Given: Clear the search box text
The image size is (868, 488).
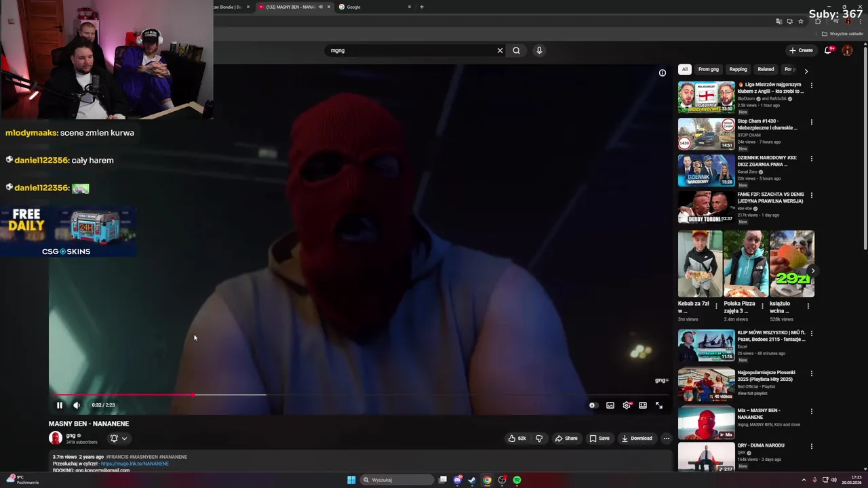Looking at the screenshot, I should (500, 50).
